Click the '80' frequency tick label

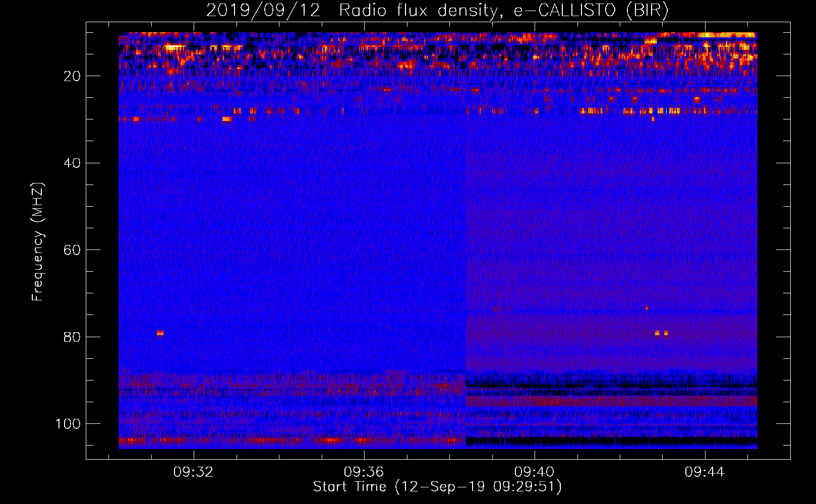tap(72, 337)
